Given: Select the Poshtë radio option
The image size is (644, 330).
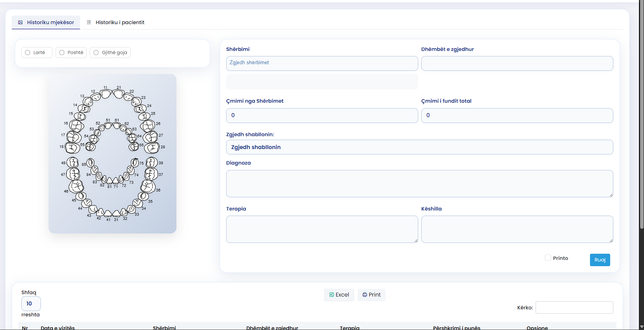Looking at the screenshot, I should point(62,53).
